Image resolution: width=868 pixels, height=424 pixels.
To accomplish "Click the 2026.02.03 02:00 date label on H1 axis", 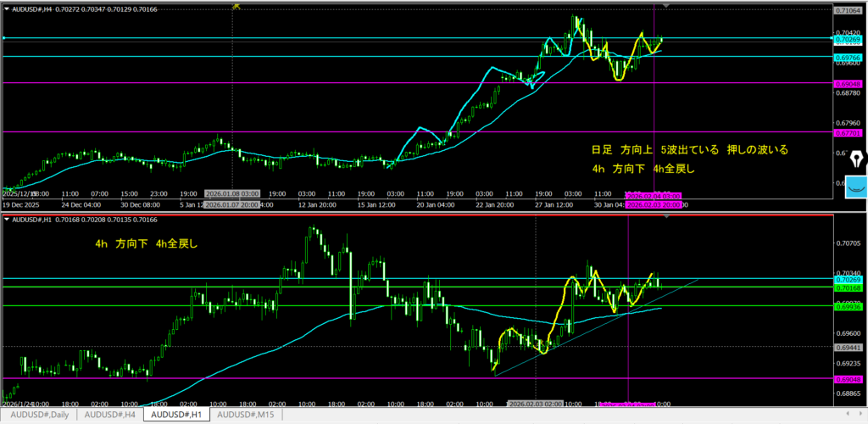I will pyautogui.click(x=536, y=404).
